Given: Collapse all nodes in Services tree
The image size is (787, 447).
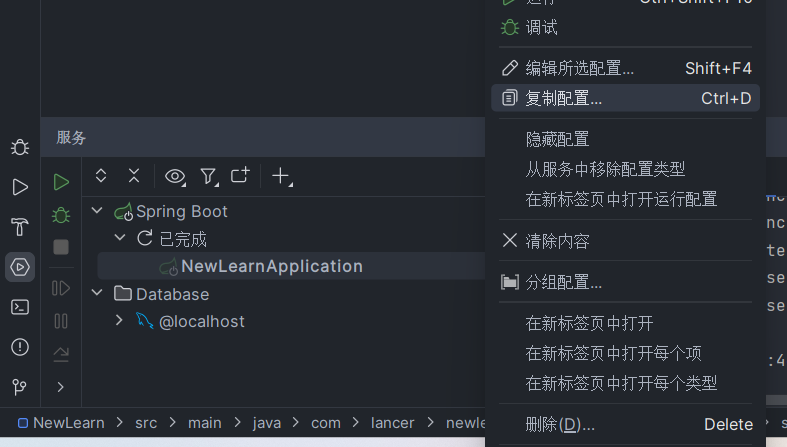Looking at the screenshot, I should click(134, 176).
